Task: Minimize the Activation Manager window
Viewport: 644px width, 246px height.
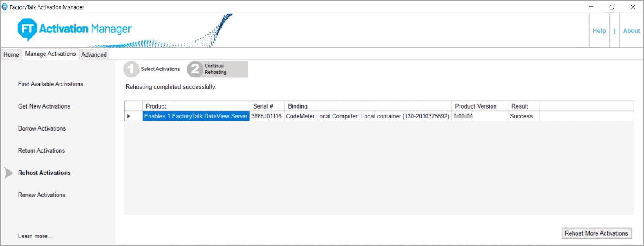Action: pos(591,7)
